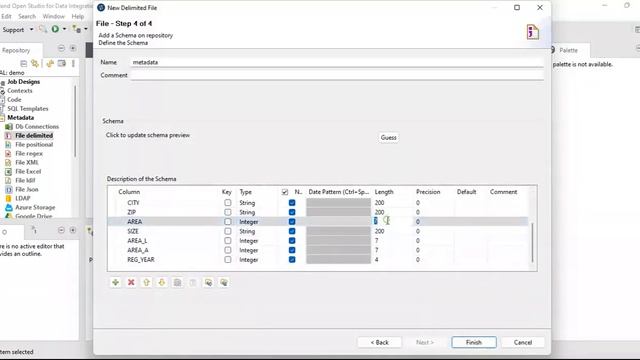
Task: Open Type combo for AREA row
Action: [258, 222]
